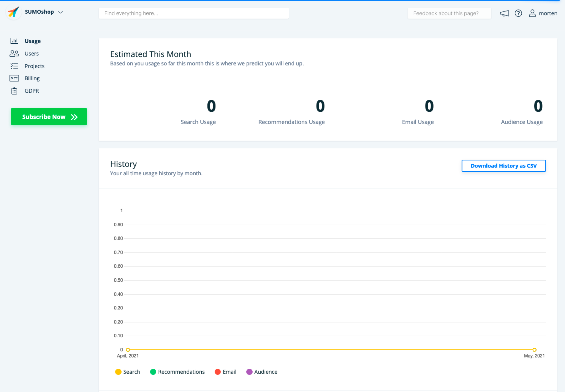565x392 pixels.
Task: Click the SUMOshop paper plane logo
Action: click(x=14, y=12)
